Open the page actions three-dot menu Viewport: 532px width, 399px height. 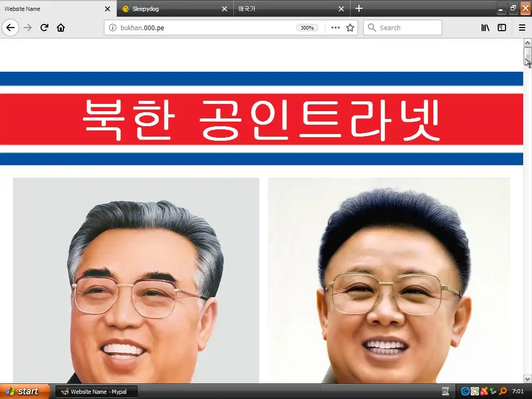point(335,28)
